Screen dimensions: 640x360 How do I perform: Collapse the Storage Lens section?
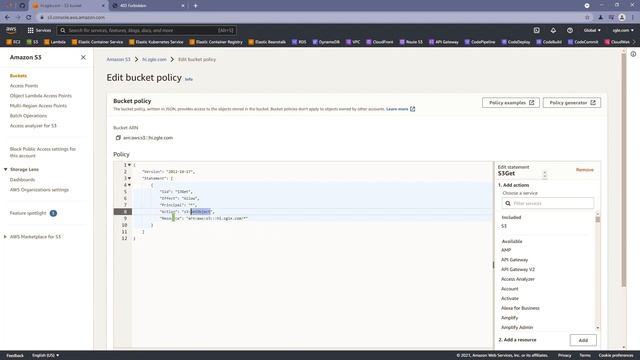(6, 169)
